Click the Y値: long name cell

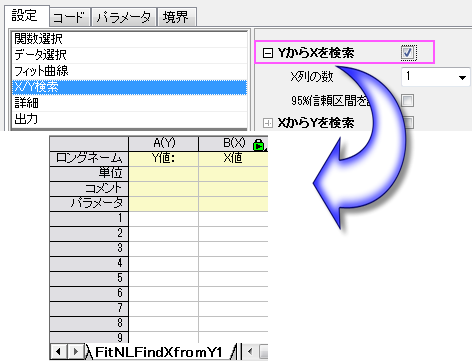[x=164, y=159]
